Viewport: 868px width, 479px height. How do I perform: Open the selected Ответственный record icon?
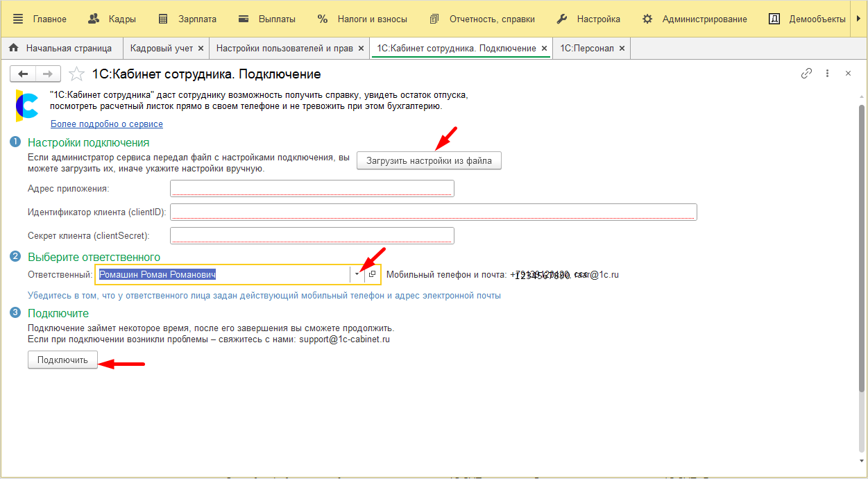(373, 274)
